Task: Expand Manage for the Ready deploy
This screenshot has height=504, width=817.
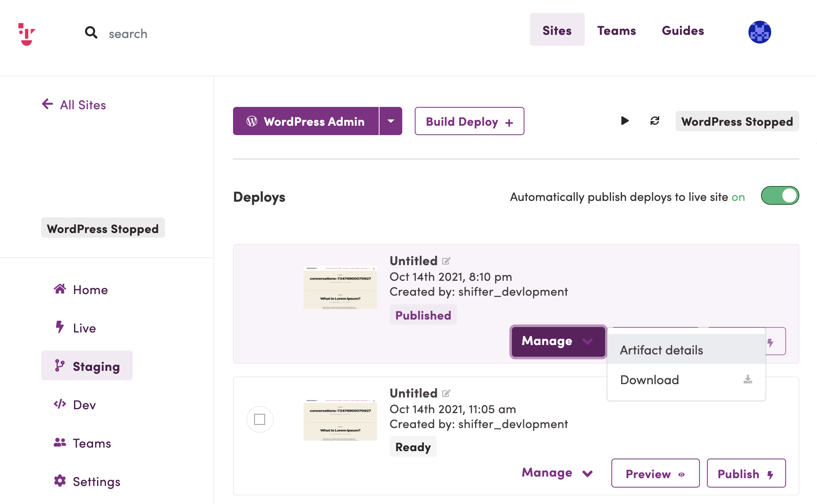Action: pos(557,473)
